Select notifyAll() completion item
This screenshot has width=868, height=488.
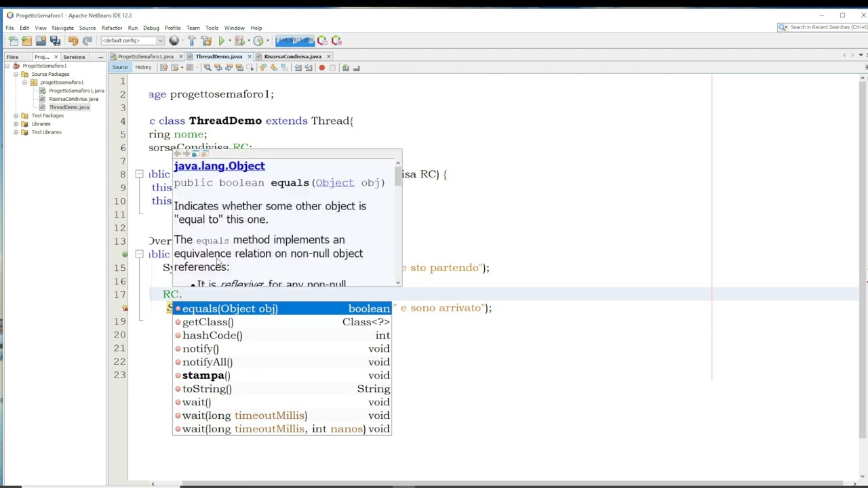[x=282, y=362]
